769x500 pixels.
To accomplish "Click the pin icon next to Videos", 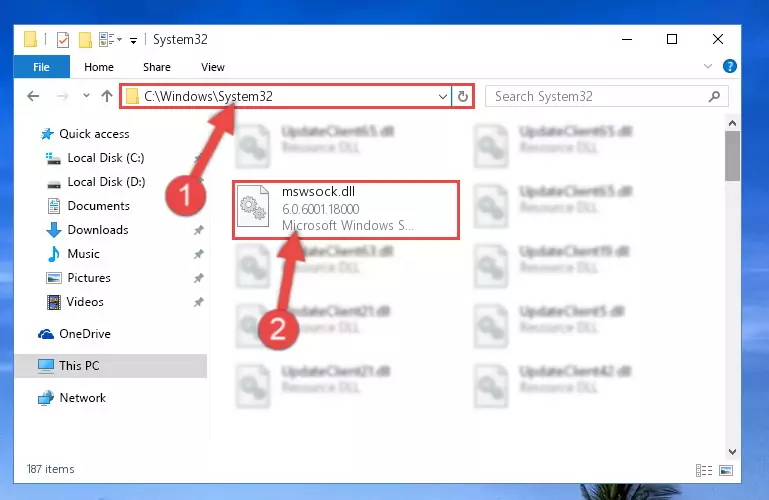I will (198, 302).
